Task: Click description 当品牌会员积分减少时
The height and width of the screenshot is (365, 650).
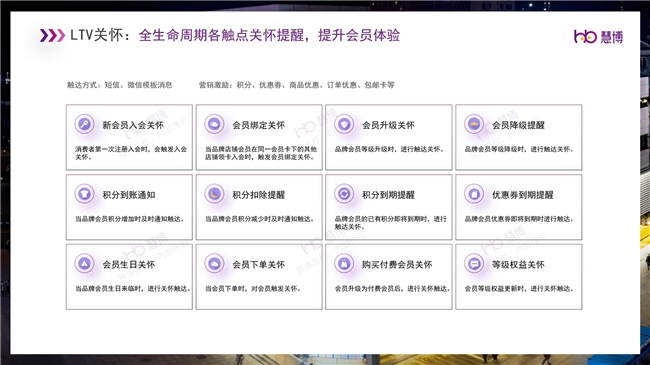Action: 260,219
